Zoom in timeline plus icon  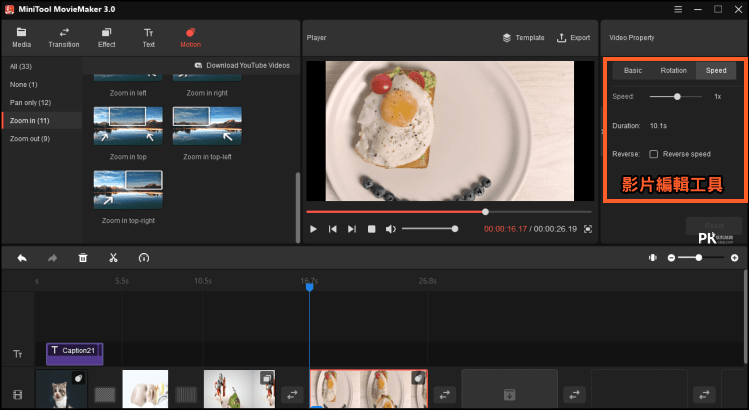[734, 258]
